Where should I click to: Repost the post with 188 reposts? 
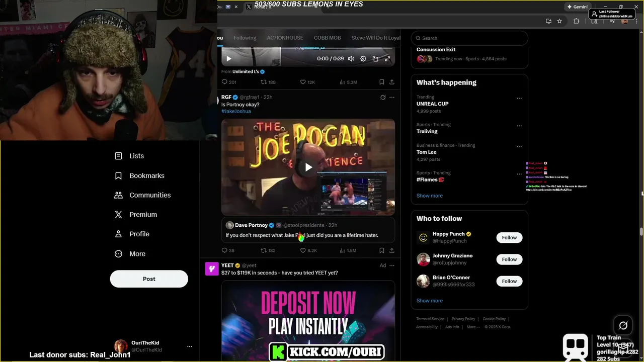(268, 82)
